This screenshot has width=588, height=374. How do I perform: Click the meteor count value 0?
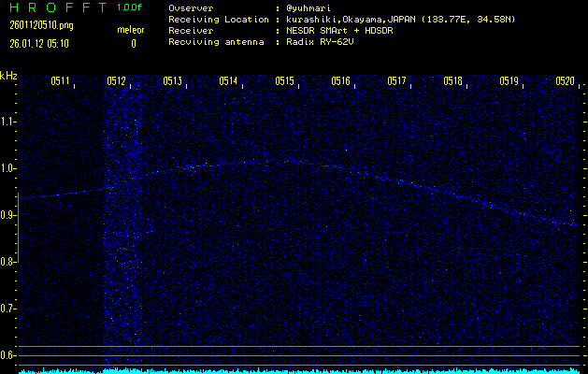tap(133, 43)
